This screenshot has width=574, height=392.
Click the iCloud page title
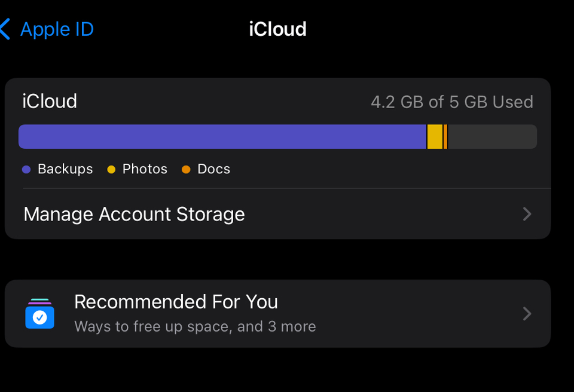click(277, 29)
